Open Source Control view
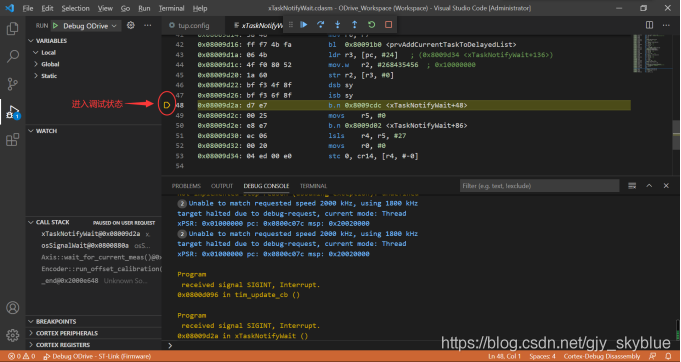 tap(13, 84)
